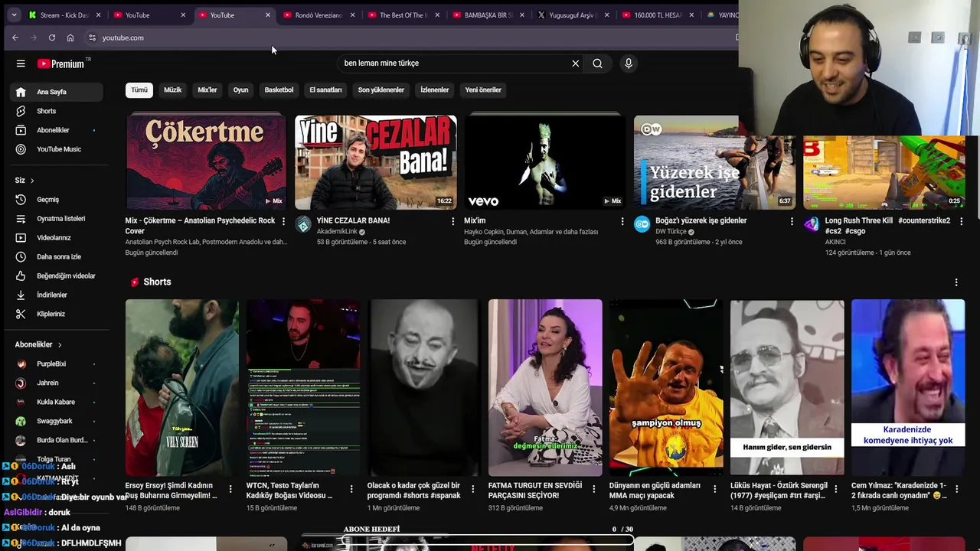Expand the Siz section chevron
Screen dimensions: 980x551
pyautogui.click(x=32, y=181)
